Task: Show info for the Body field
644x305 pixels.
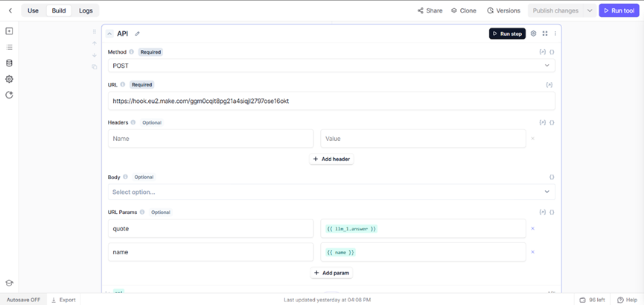Action: point(125,177)
